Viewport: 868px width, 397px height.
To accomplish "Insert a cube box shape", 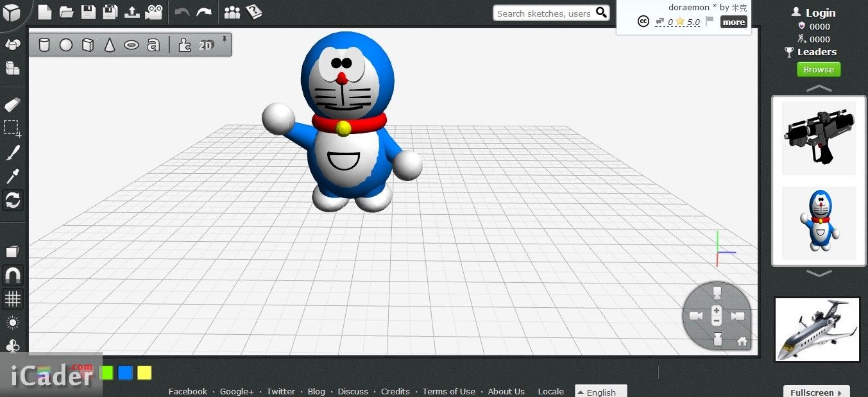I will 88,45.
